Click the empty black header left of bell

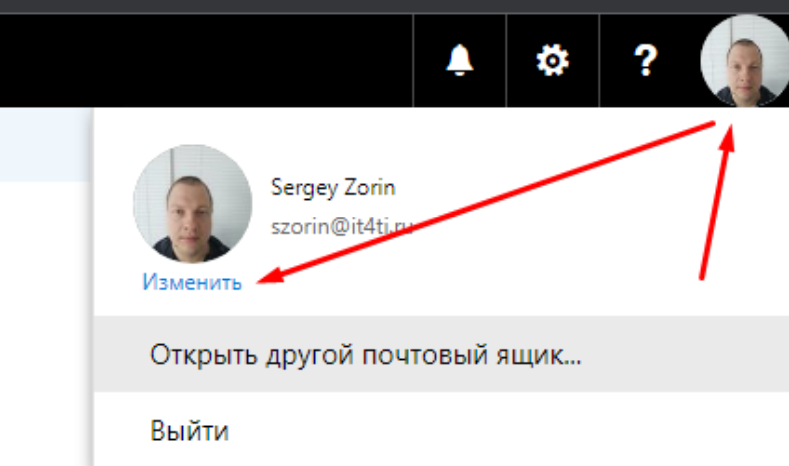[206, 60]
